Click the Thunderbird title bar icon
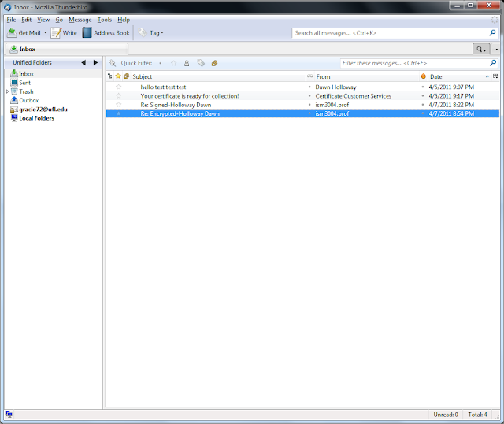Screen dimensions: 504x424 [x=7, y=7]
